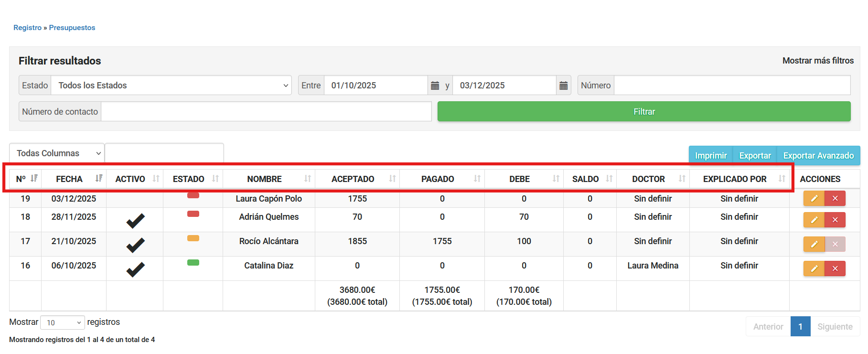Toggle active checkmark for Adrián Quelmes
868x354 pixels.
135,220
